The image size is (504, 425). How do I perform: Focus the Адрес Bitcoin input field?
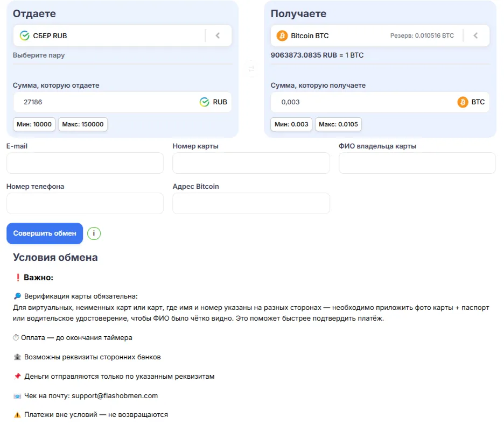coord(251,203)
